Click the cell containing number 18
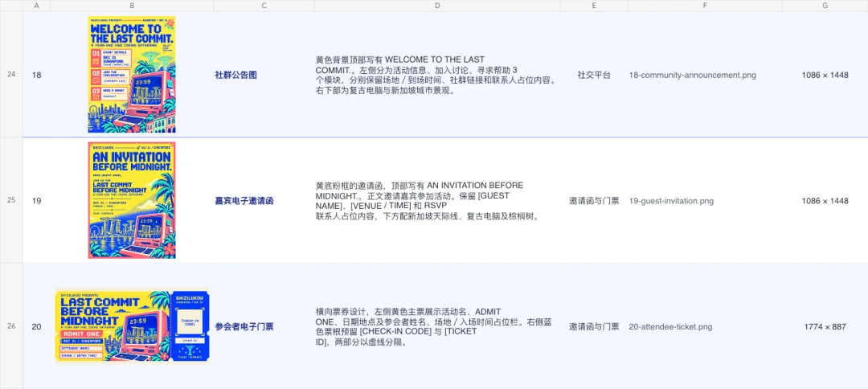This screenshot has height=389, width=868. coord(36,75)
